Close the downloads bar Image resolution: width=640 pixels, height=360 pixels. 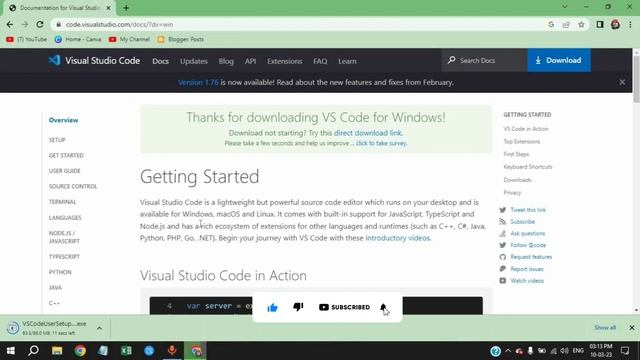631,327
